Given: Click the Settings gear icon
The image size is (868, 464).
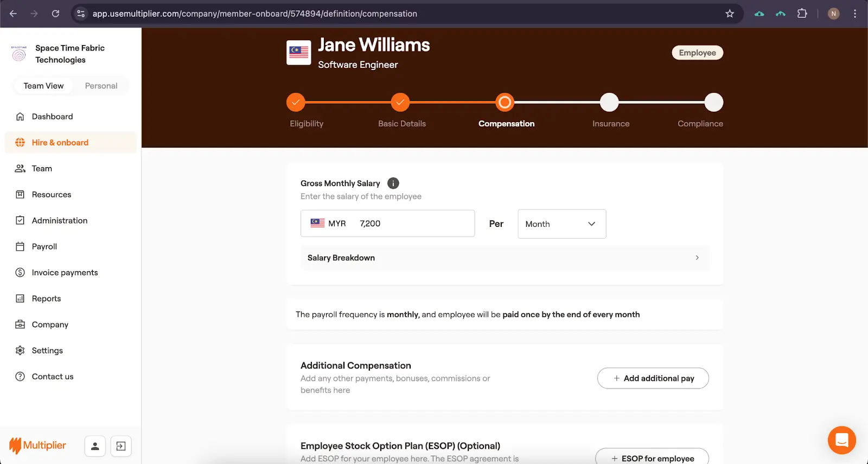Looking at the screenshot, I should (20, 351).
